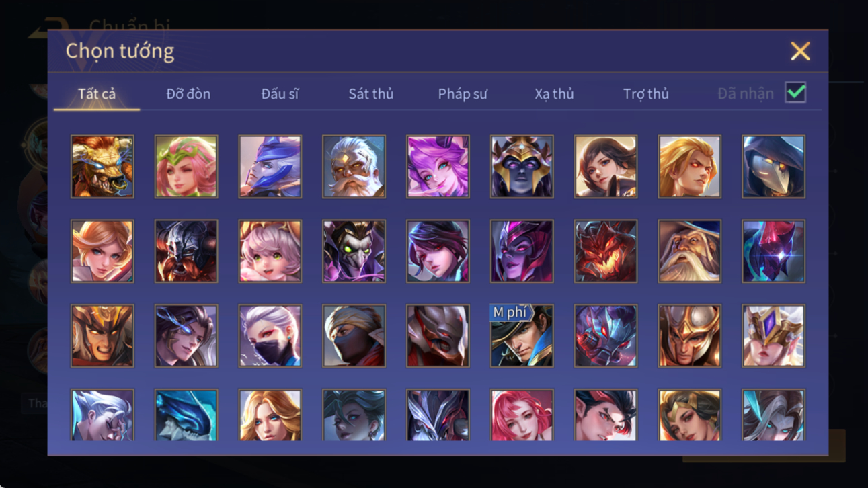
Task: Select the orange lion beast hero portrait
Action: [x=102, y=167]
